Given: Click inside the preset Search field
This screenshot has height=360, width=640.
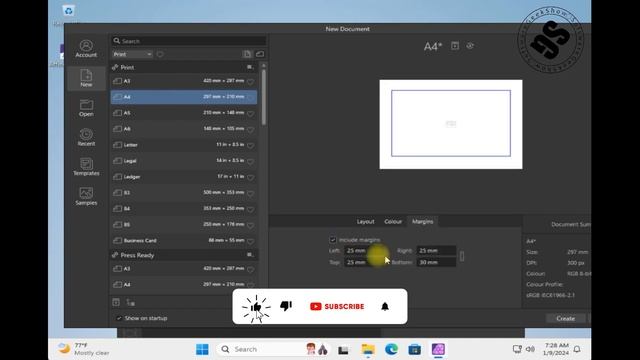Looking at the screenshot, I should pos(189,41).
